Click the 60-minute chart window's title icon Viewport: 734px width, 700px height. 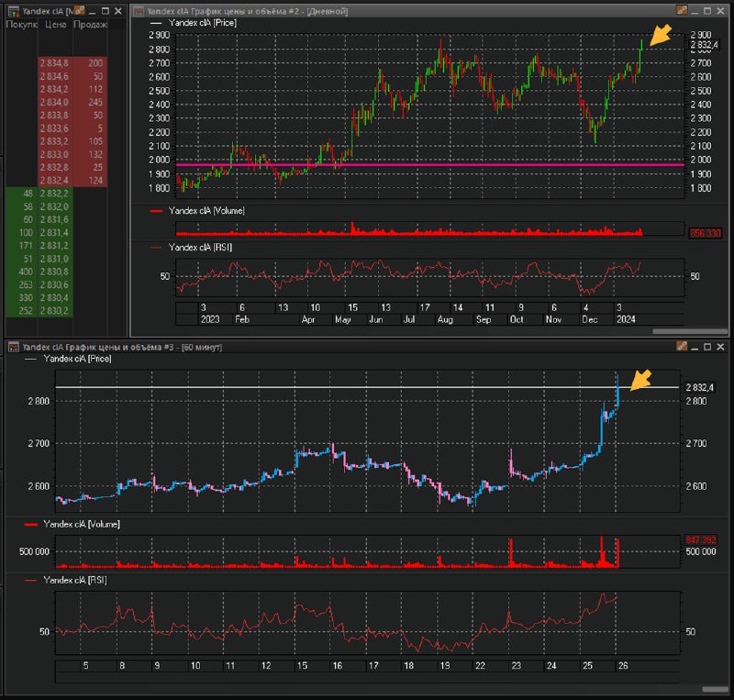(x=14, y=347)
